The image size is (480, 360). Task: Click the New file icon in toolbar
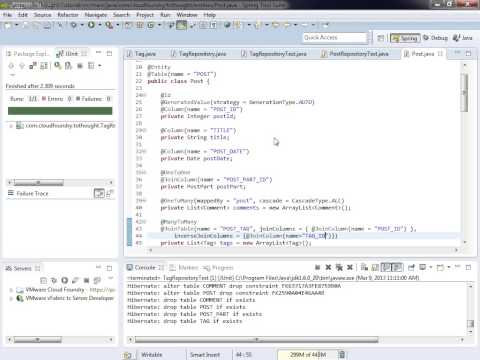point(8,25)
